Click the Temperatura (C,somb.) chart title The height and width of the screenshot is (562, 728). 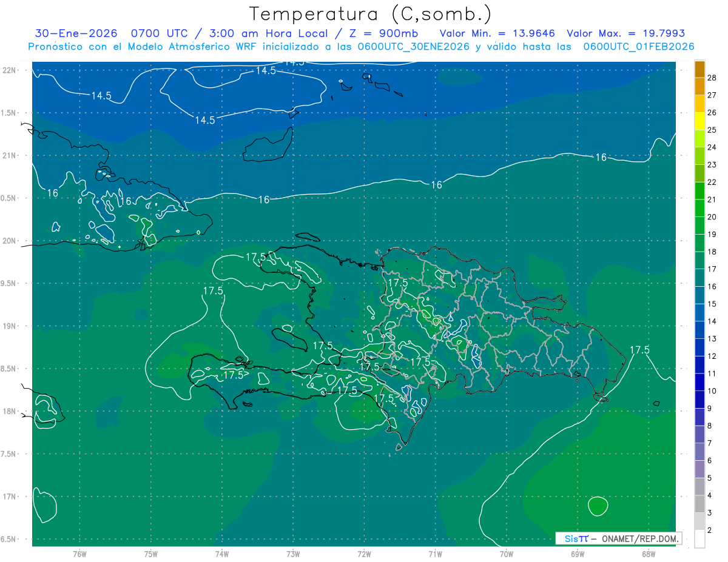click(x=370, y=13)
